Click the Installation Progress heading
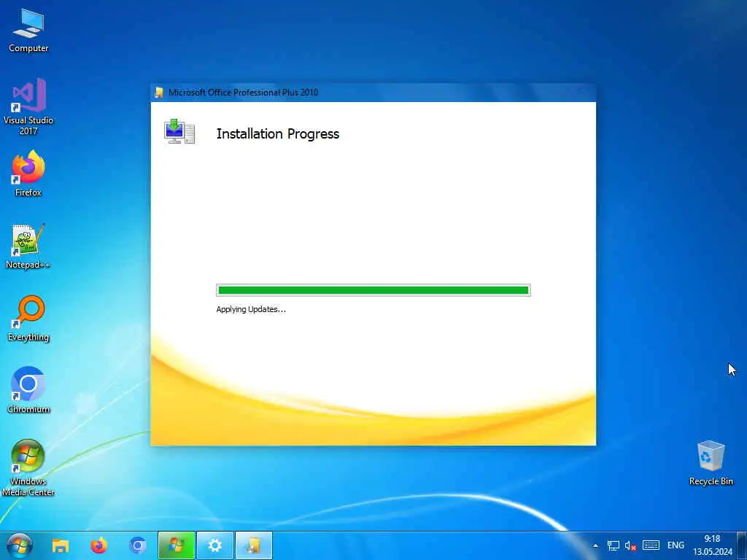 click(x=278, y=134)
